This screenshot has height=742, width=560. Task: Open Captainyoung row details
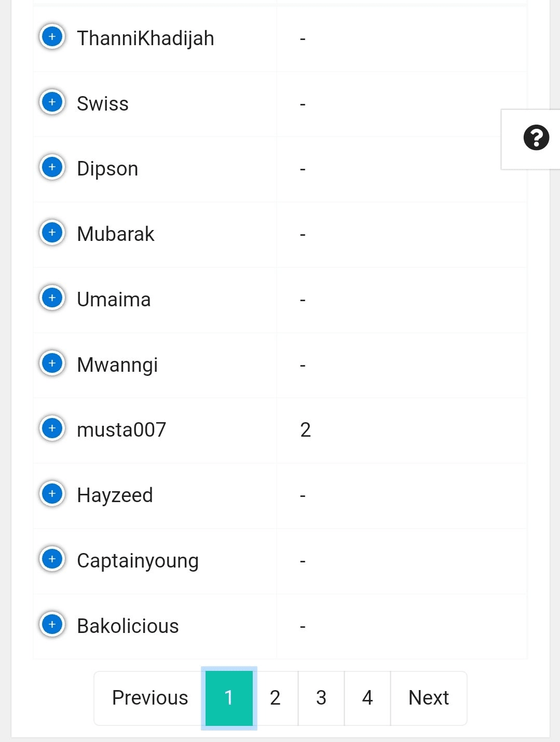52,559
